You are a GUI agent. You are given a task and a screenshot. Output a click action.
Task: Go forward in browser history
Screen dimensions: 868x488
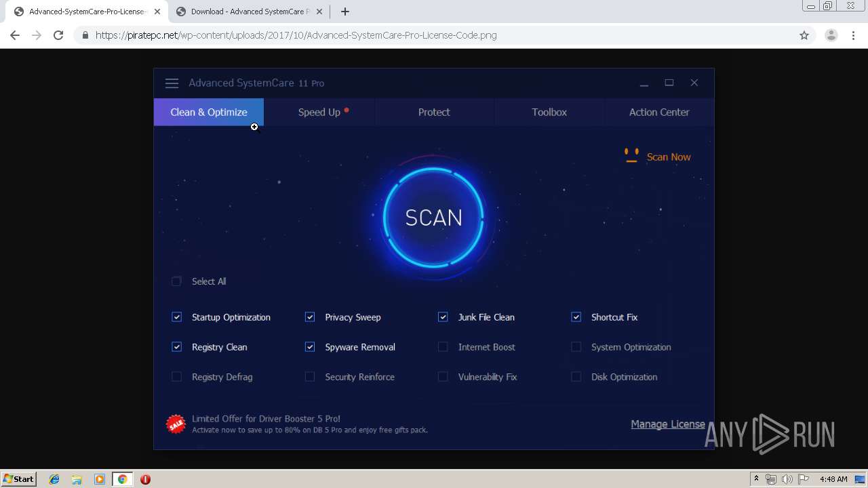37,35
